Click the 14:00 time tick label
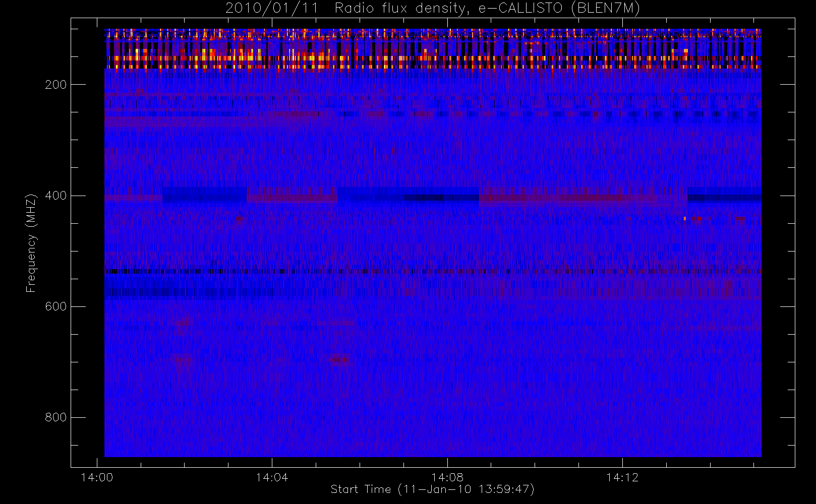This screenshot has width=816, height=504. tap(97, 477)
